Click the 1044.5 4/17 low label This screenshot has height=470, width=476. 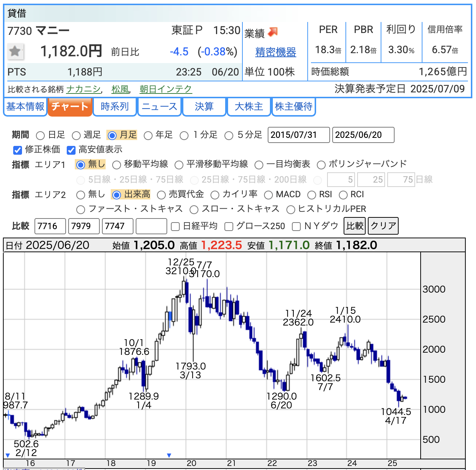[x=396, y=416]
